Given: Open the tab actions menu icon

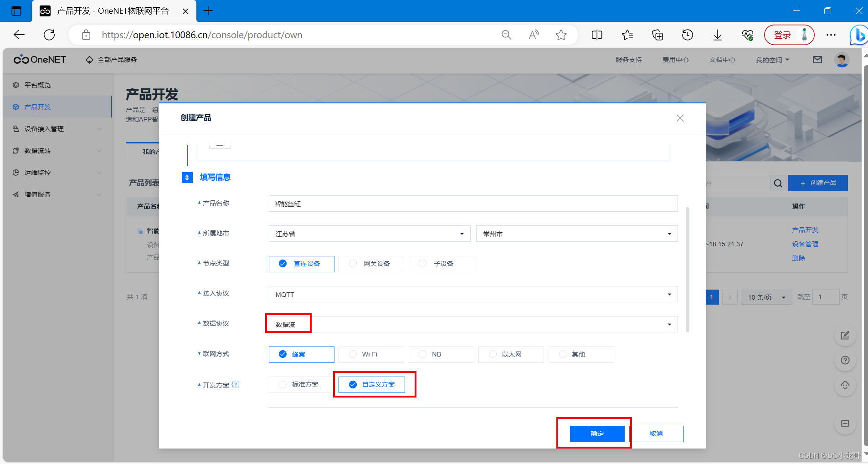Looking at the screenshot, I should (16, 11).
